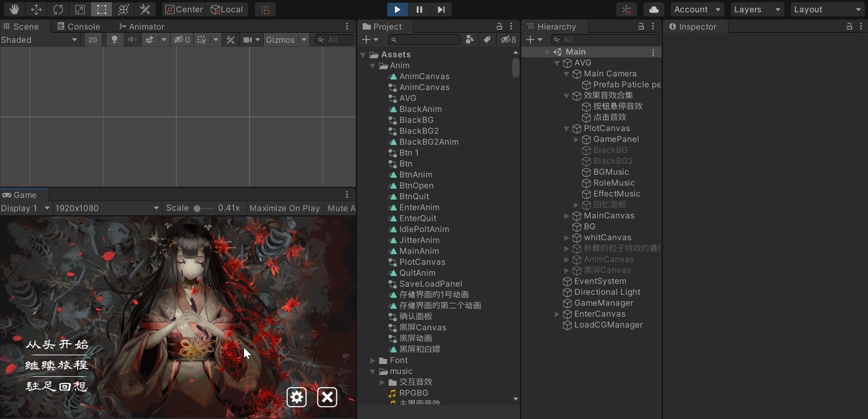Toggle Maximize On Play
868x419 pixels.
[284, 208]
